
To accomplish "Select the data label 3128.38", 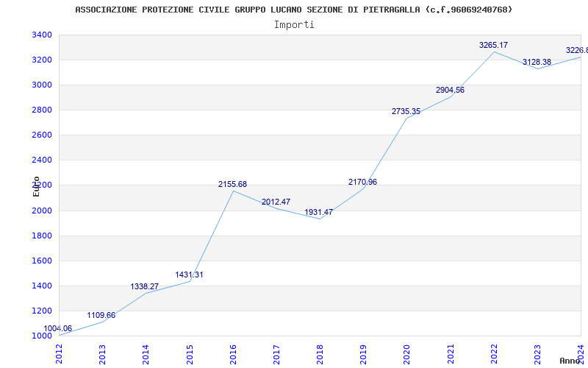I will pos(537,63).
